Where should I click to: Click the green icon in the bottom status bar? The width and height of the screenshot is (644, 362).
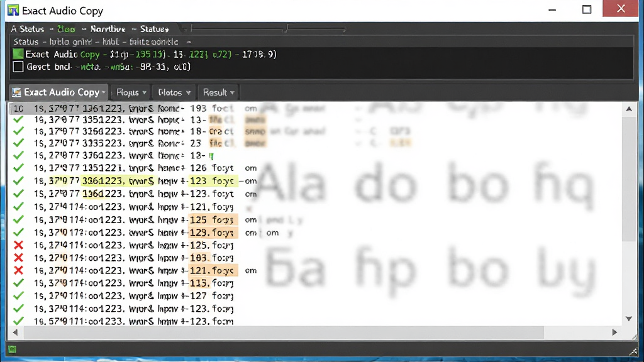(x=12, y=349)
